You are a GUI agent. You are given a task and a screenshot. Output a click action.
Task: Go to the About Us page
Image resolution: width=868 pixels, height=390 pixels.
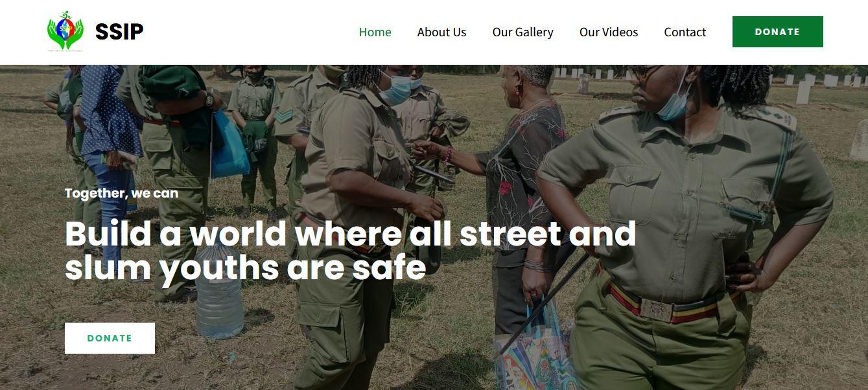(441, 32)
